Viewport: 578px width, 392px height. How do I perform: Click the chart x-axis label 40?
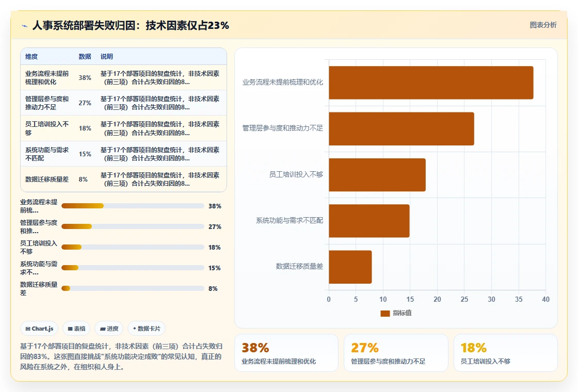pyautogui.click(x=545, y=300)
